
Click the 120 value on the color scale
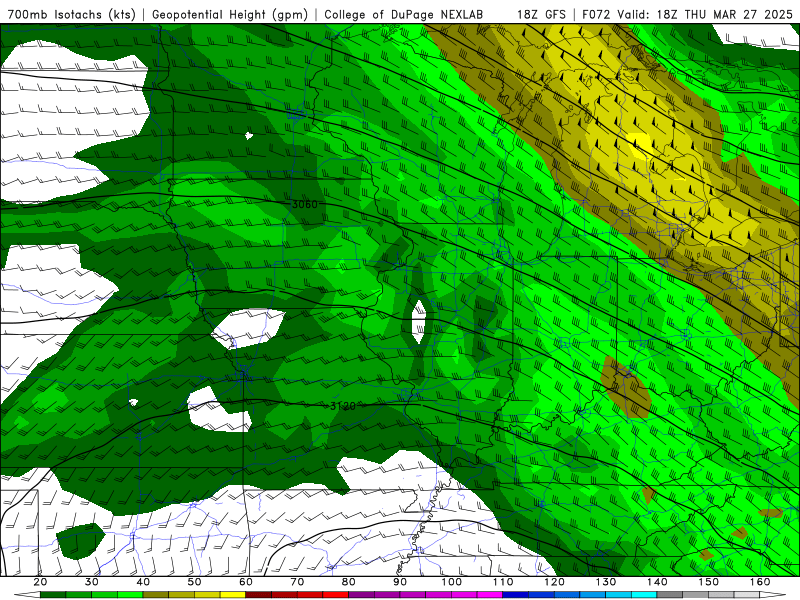click(554, 582)
